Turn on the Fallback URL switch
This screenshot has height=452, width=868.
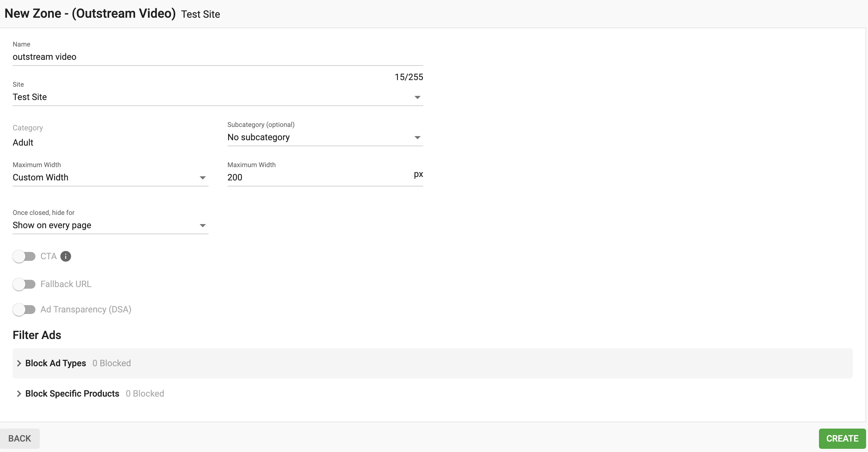click(24, 284)
